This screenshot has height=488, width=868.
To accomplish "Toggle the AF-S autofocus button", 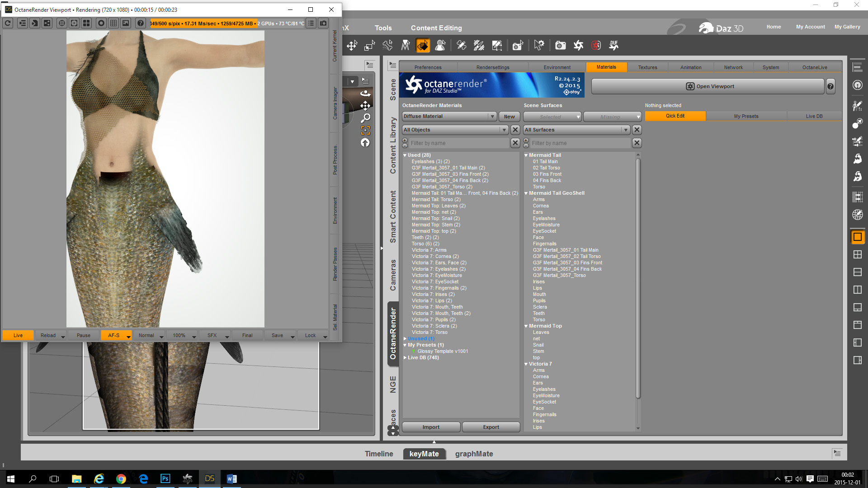I will (113, 335).
